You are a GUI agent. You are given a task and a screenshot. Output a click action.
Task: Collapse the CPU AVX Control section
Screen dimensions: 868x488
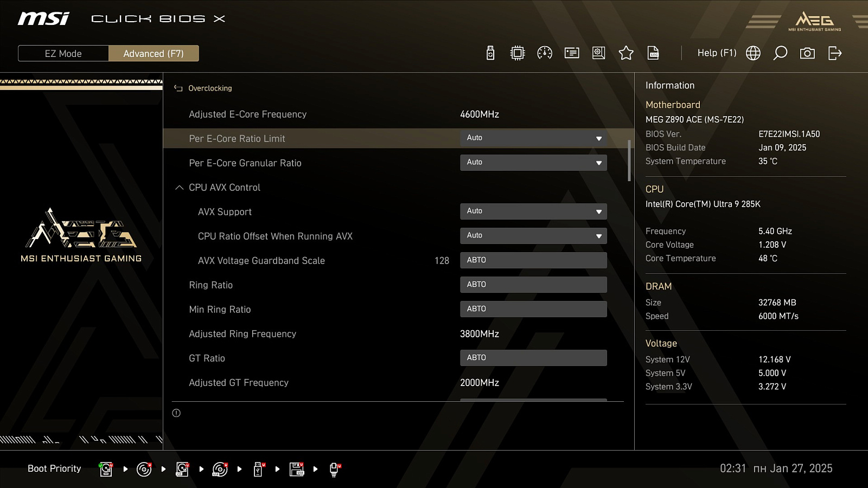(179, 188)
